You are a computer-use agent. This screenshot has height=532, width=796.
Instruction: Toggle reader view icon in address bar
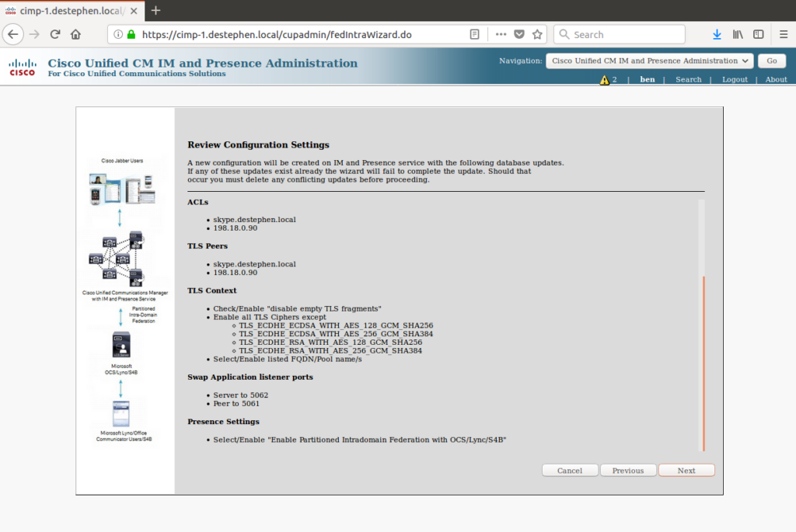[475, 34]
